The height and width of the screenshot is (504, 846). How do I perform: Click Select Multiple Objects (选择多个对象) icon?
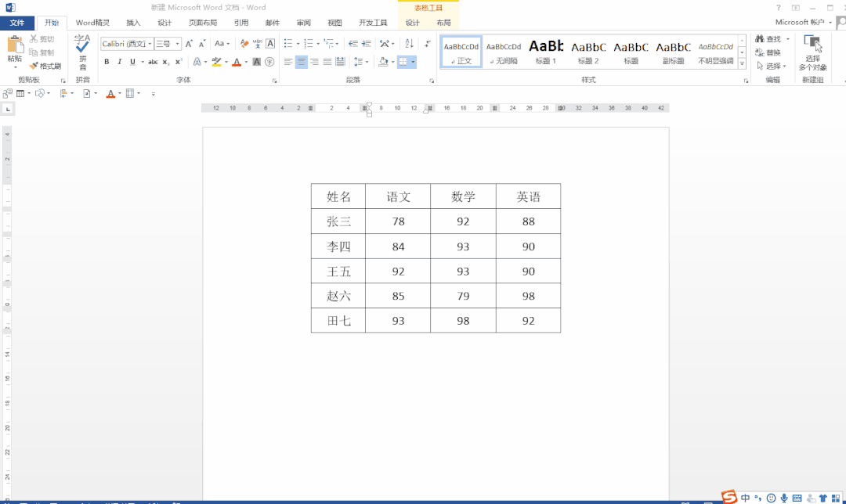coord(812,43)
